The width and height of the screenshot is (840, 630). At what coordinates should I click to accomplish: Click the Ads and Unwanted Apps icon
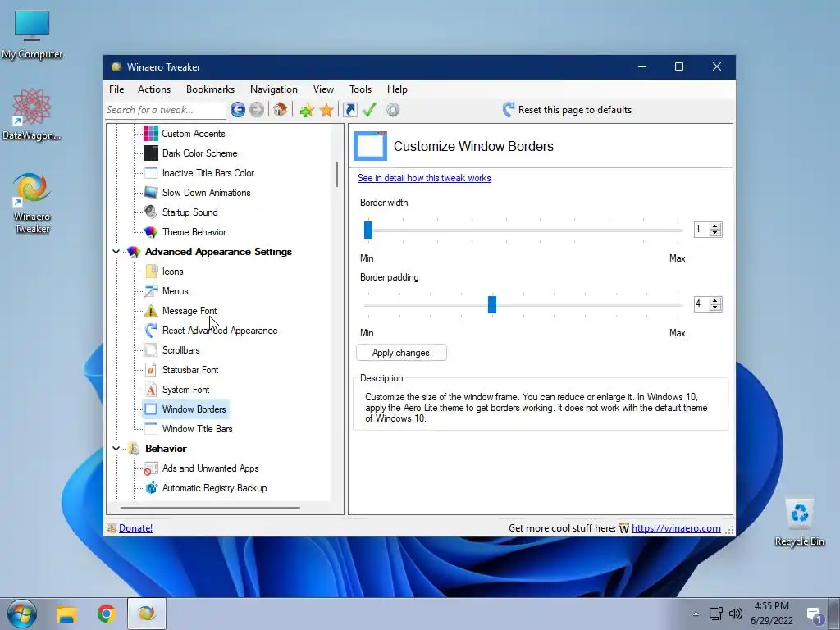151,468
